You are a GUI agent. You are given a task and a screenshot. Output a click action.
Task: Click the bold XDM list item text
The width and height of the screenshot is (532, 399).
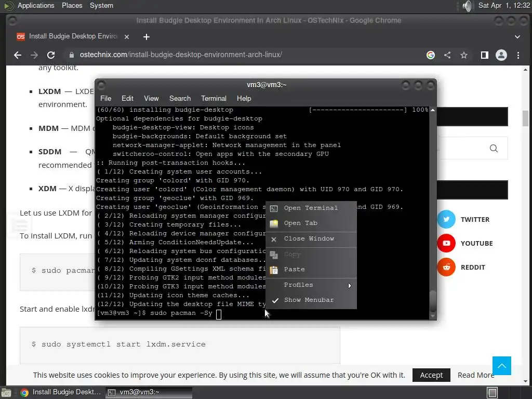[x=47, y=189]
